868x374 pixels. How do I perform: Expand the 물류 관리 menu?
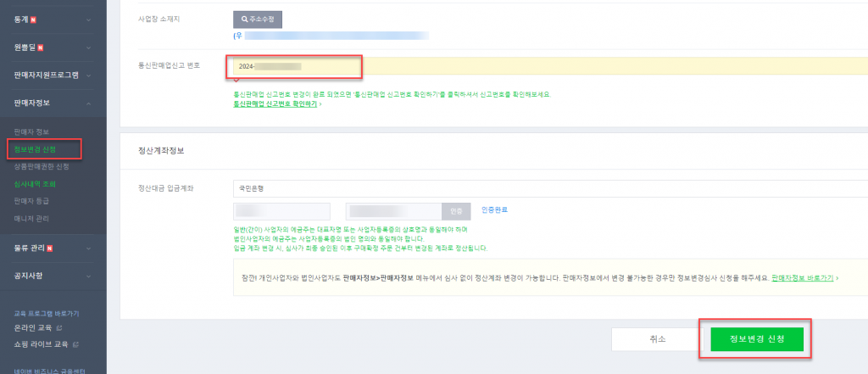point(53,248)
